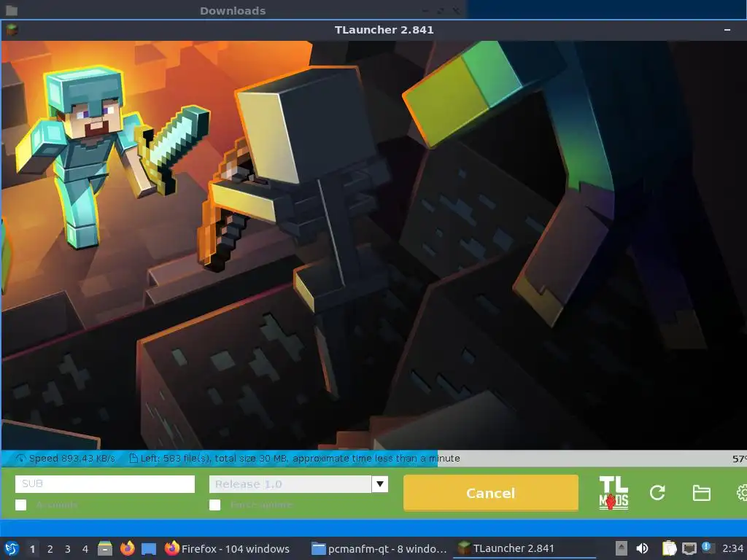Screen dimensions: 747x560
Task: Switch to workspace 3
Action: click(68, 549)
